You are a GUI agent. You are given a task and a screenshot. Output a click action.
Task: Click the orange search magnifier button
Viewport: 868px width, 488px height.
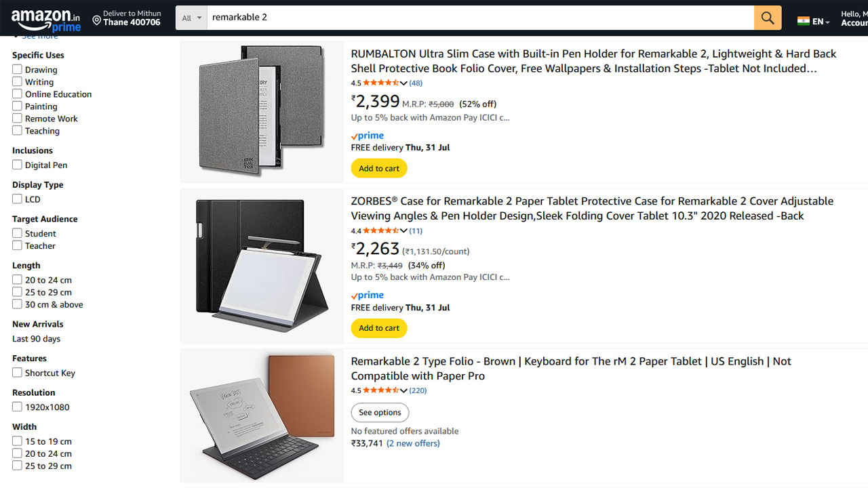767,18
